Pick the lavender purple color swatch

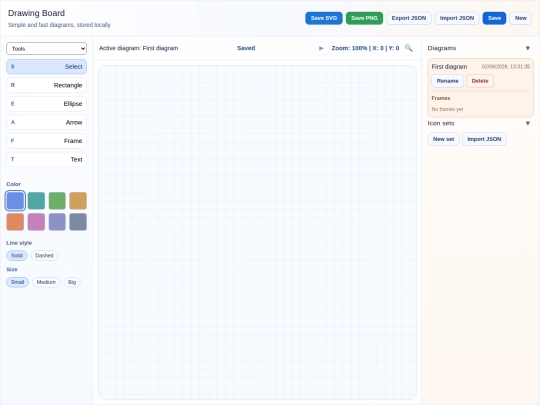tap(57, 222)
